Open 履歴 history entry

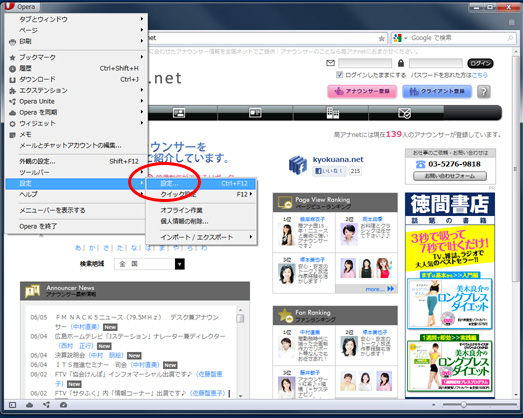[x=76, y=68]
